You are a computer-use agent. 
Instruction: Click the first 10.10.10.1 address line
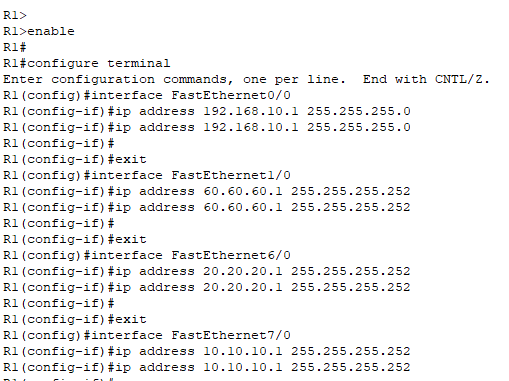[207, 351]
